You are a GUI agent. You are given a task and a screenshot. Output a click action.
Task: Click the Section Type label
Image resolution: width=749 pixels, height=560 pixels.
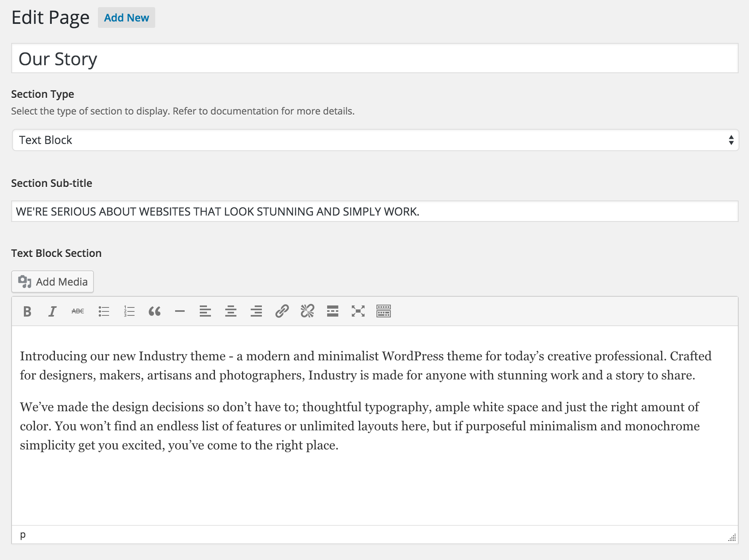[43, 94]
